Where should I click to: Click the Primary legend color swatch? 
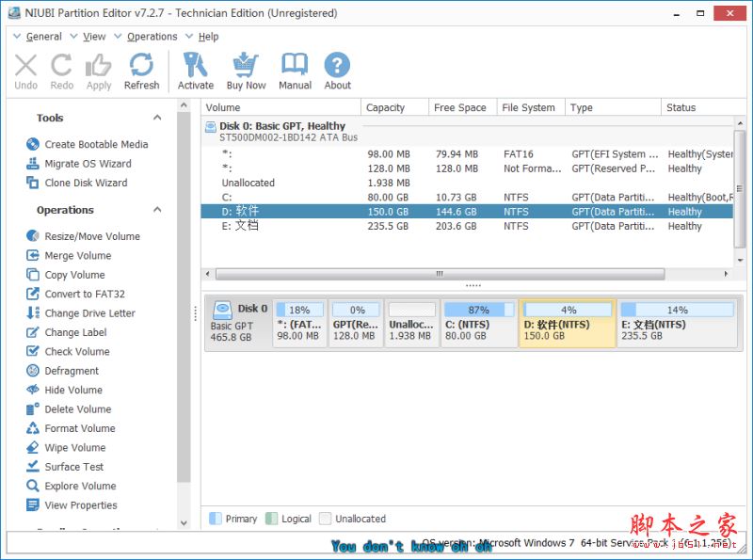click(216, 519)
